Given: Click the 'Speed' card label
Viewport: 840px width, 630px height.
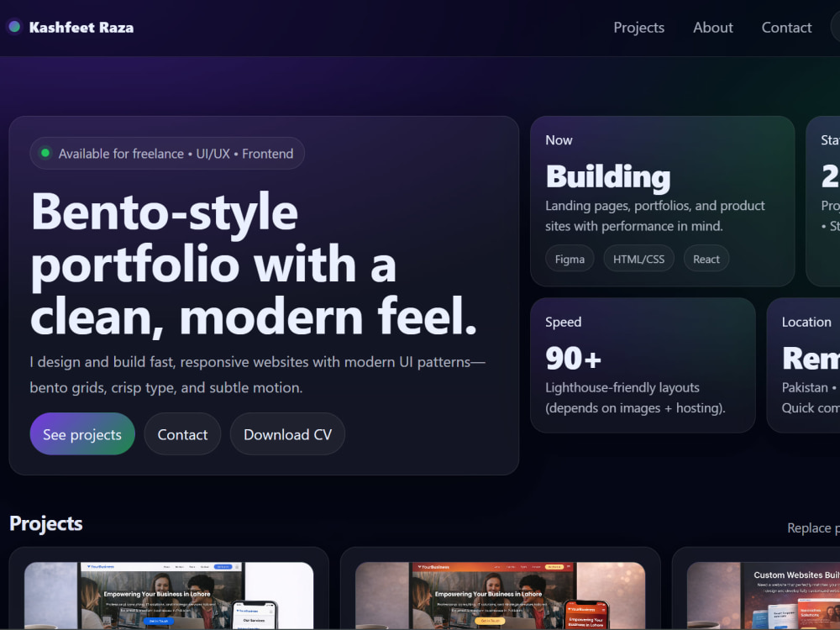Looking at the screenshot, I should [x=563, y=322].
